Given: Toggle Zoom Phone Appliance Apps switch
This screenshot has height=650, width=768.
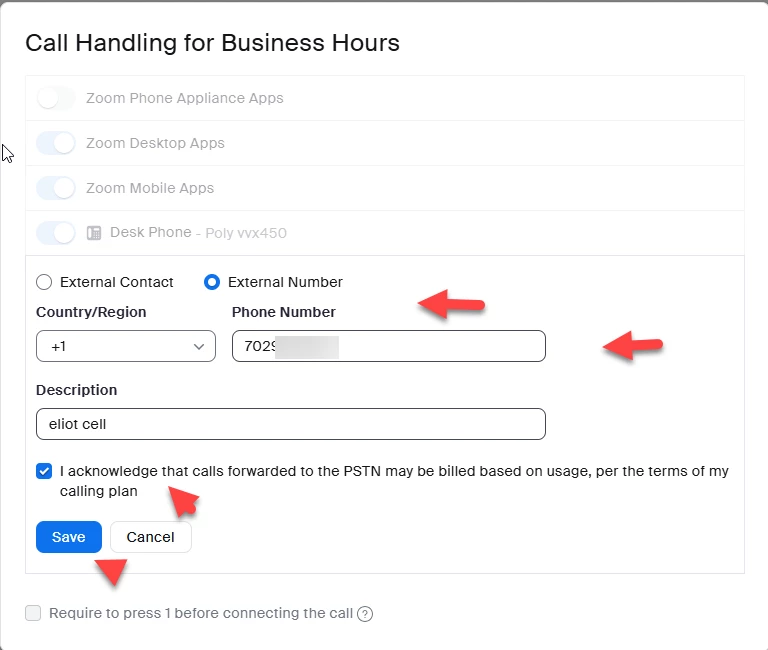Looking at the screenshot, I should 56,98.
